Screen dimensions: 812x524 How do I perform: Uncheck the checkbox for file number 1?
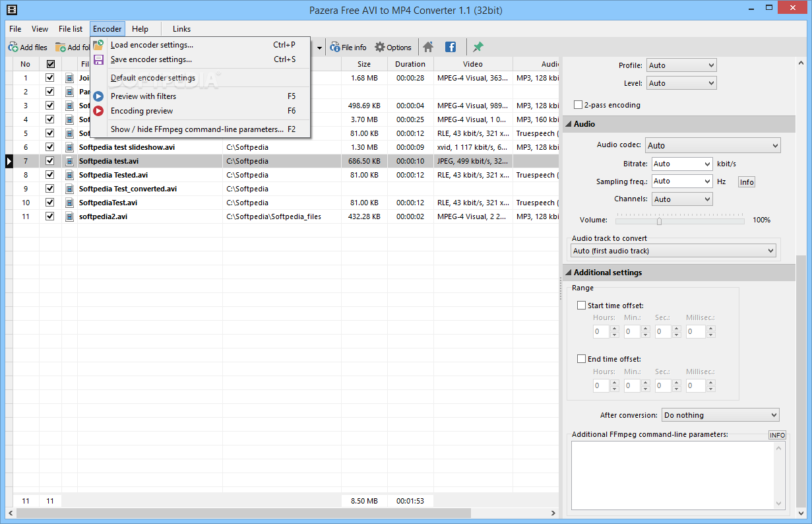pyautogui.click(x=50, y=78)
